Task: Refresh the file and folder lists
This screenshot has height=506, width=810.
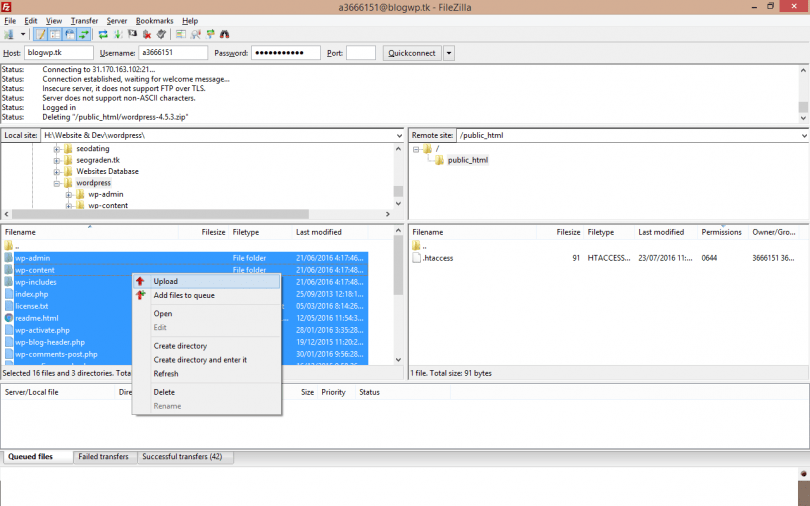Action: point(103,34)
